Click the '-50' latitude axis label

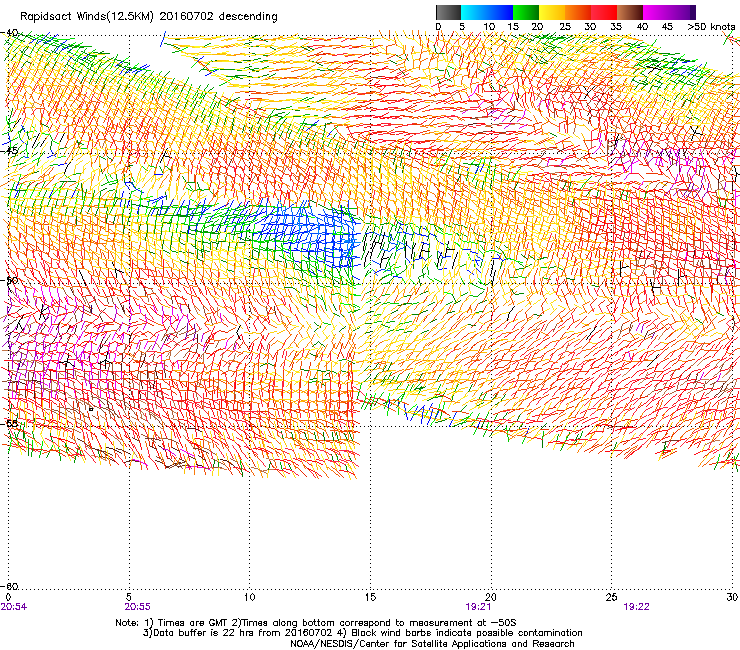click(x=9, y=280)
